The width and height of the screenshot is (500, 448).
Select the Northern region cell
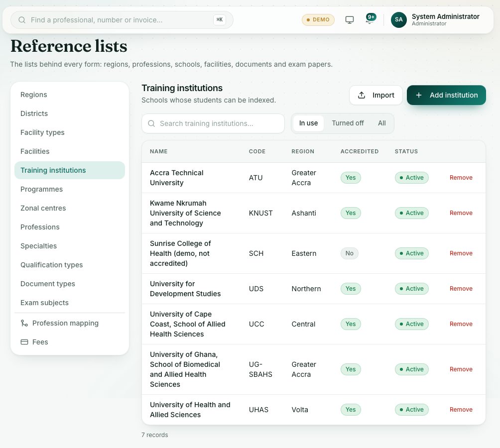306,289
